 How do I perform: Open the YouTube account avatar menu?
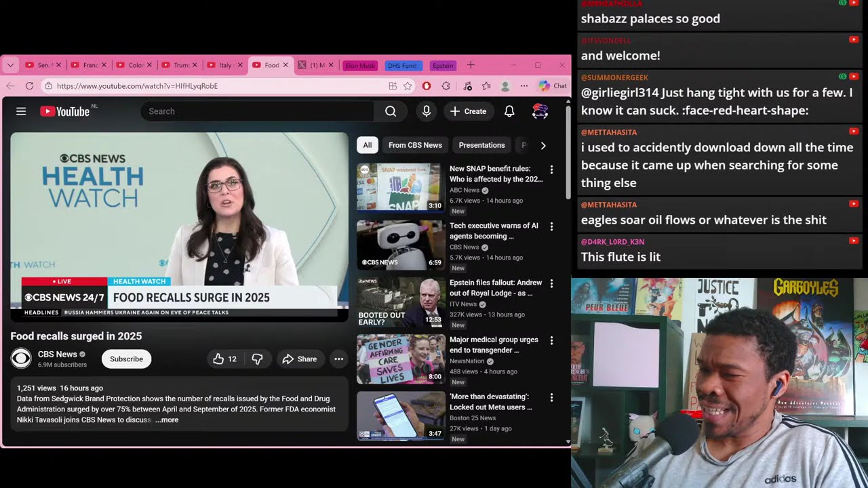[x=540, y=111]
